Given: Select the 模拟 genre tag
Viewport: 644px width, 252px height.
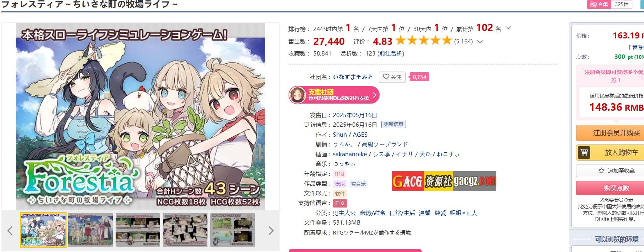Looking at the screenshot, I should (340, 184).
